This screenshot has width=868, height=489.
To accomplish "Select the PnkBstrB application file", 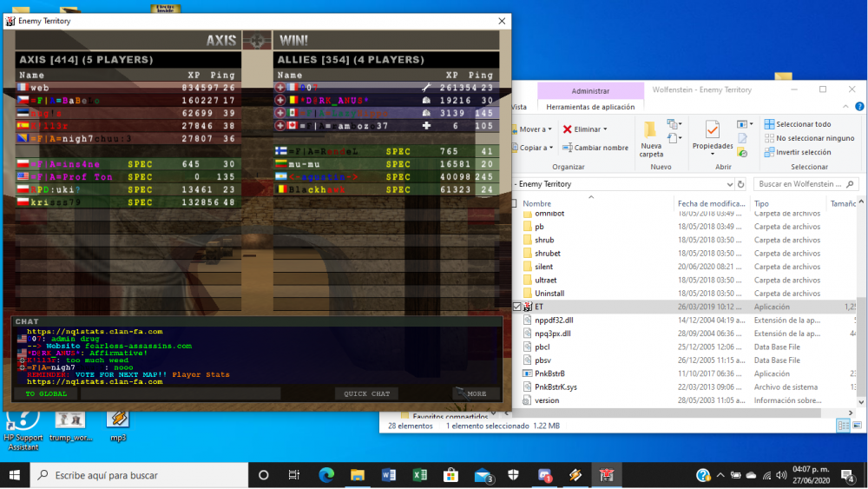I will 549,373.
